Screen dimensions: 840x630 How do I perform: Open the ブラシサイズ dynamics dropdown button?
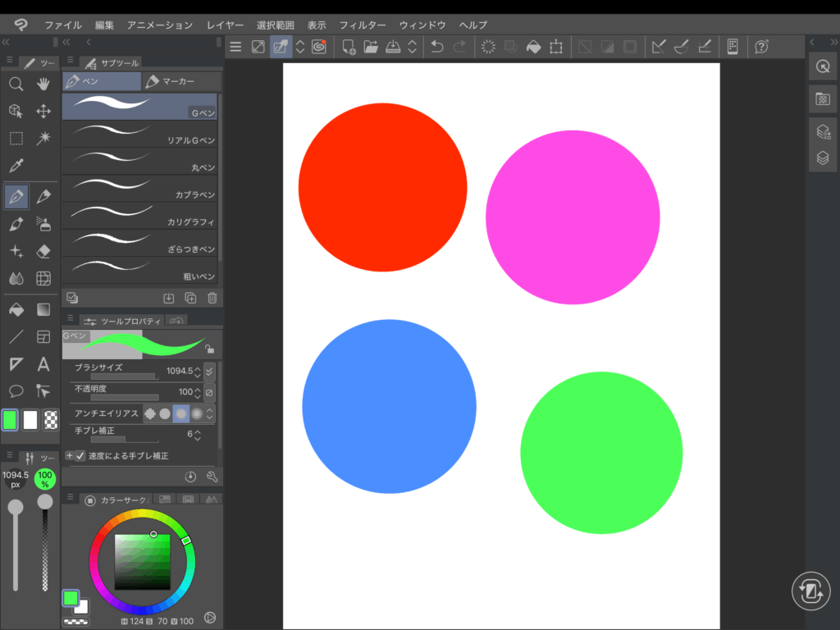209,371
